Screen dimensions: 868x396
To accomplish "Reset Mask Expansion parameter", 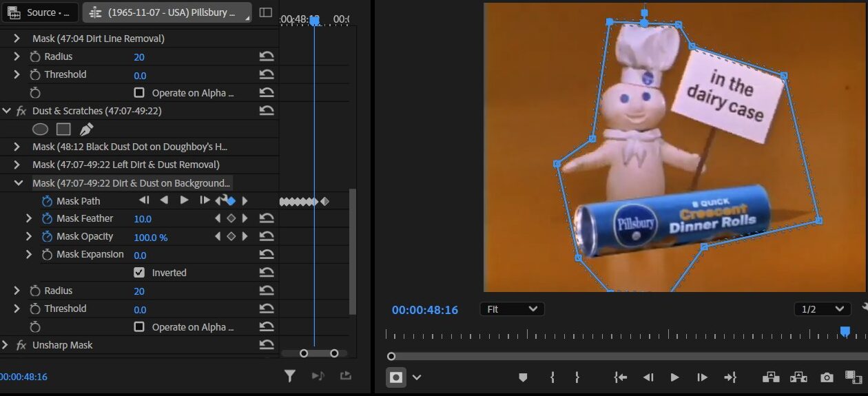I will point(267,254).
